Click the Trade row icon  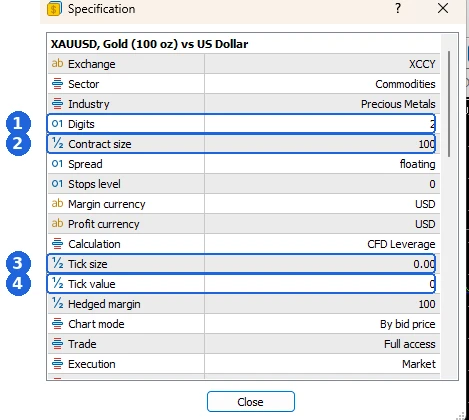[x=57, y=344]
